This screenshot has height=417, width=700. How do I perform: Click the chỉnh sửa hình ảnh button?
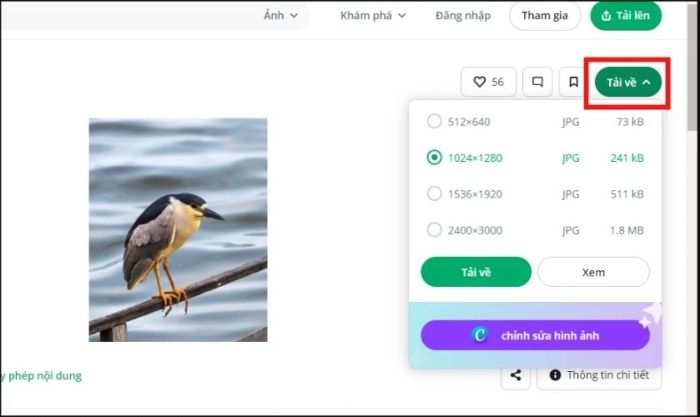pos(535,335)
